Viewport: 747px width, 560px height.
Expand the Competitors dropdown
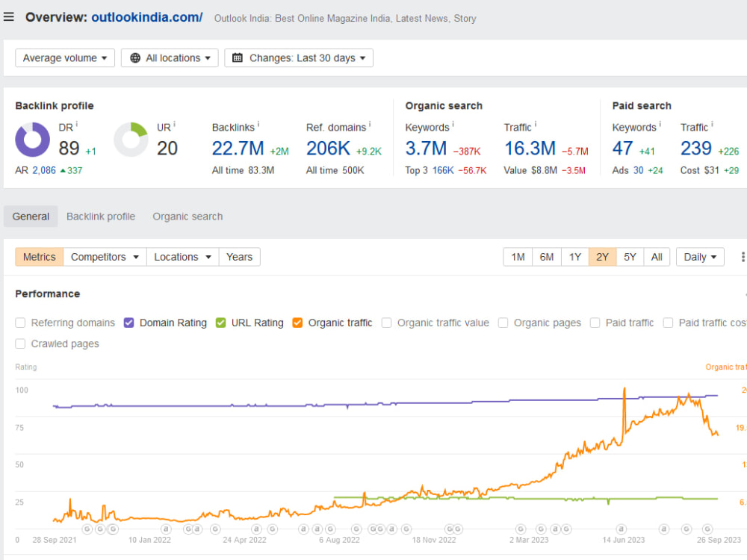tap(105, 257)
